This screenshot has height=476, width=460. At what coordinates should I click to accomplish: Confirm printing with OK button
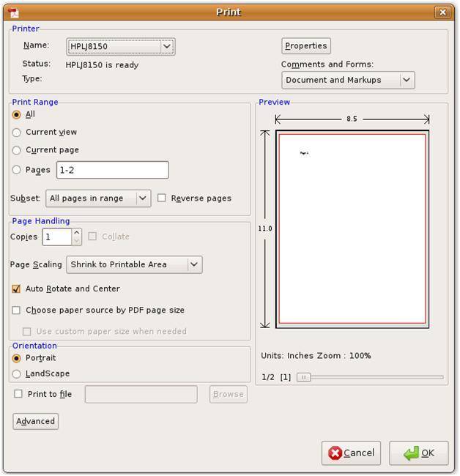pyautogui.click(x=419, y=453)
